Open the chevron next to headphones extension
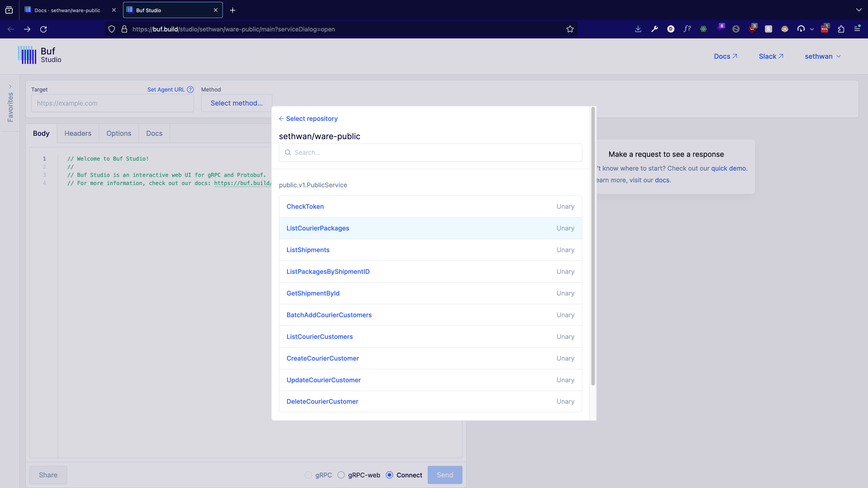 [x=812, y=29]
